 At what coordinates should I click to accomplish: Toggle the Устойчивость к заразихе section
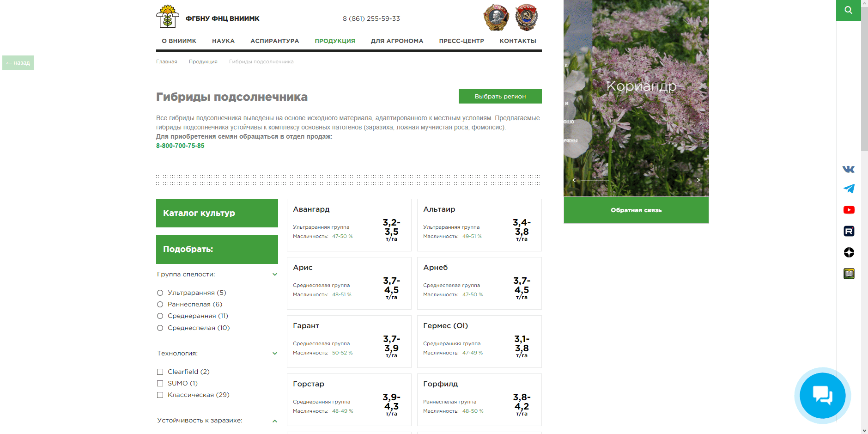(275, 421)
